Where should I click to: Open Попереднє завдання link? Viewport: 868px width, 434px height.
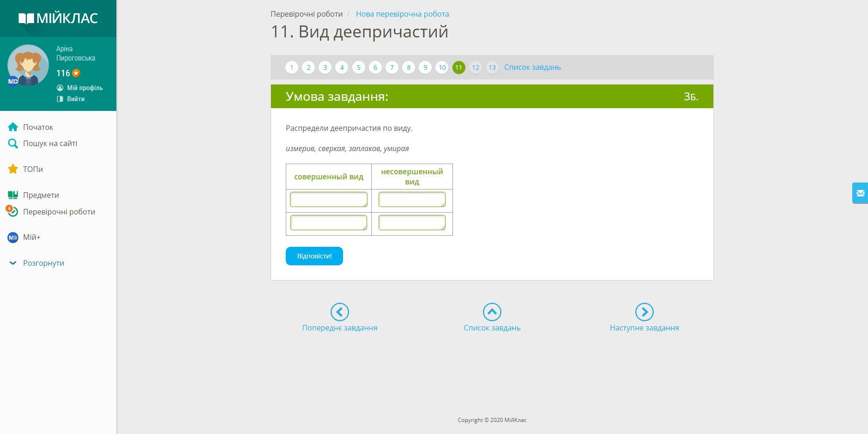340,328
